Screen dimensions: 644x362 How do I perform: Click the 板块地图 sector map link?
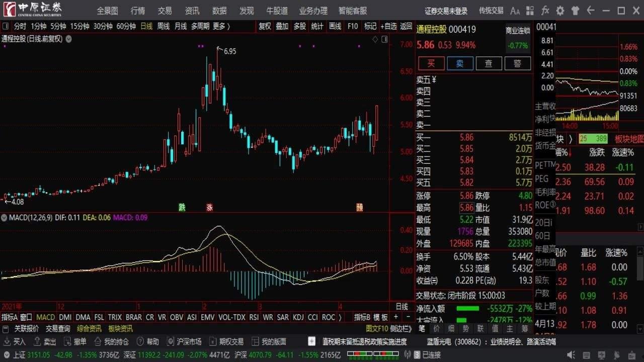(x=629, y=139)
